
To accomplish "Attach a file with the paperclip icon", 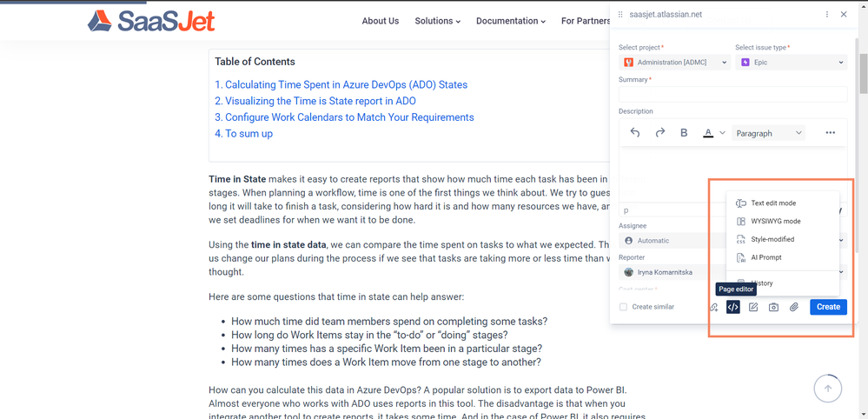I will [x=794, y=307].
